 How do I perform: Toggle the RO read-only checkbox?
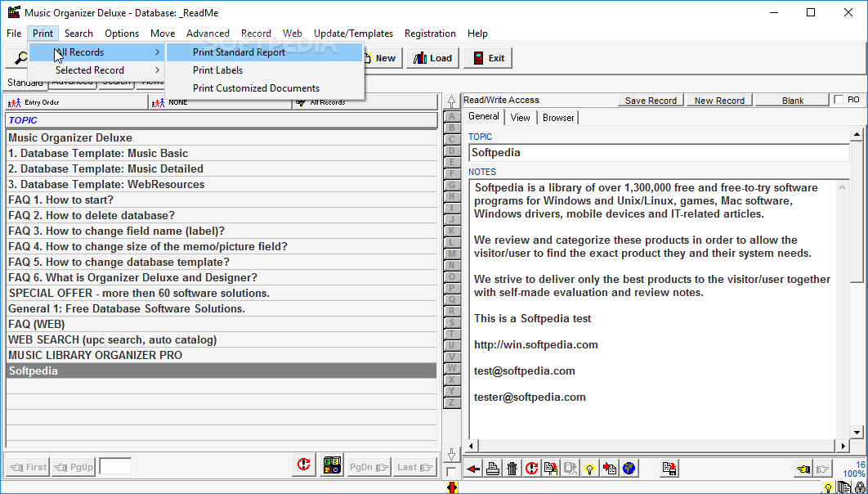[839, 100]
